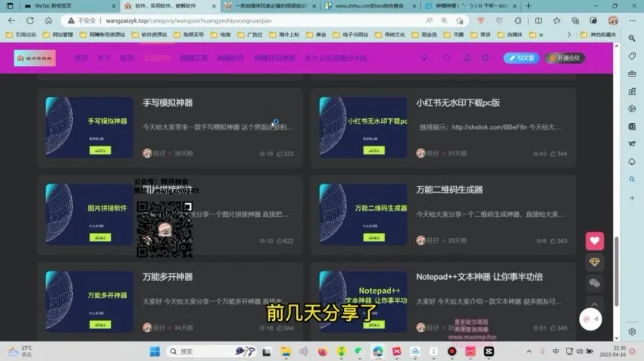Click the 图片拼接软件 thumbnail image
This screenshot has height=361, width=644.
tap(89, 215)
